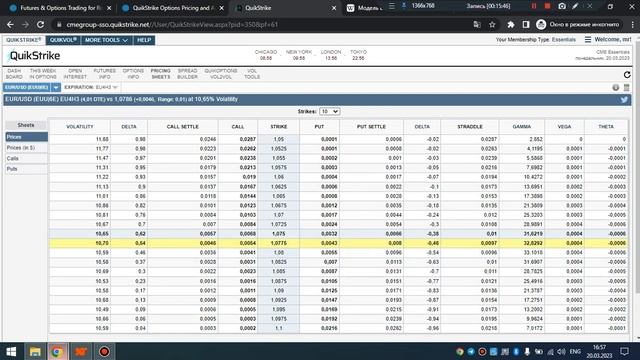Expand the MORE TOOLS menu
The width and height of the screenshot is (640, 360).
point(107,40)
